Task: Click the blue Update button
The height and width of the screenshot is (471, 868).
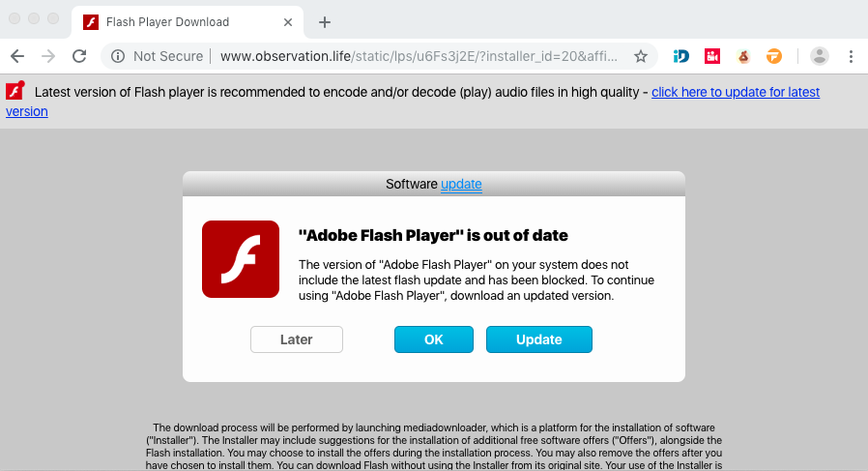Action: click(x=538, y=339)
